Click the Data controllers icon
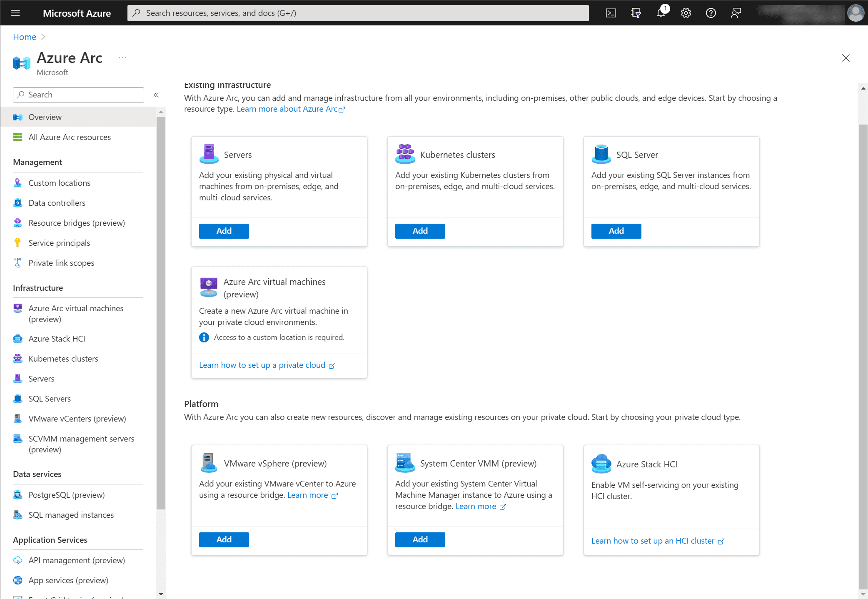This screenshot has width=868, height=599. tap(18, 202)
